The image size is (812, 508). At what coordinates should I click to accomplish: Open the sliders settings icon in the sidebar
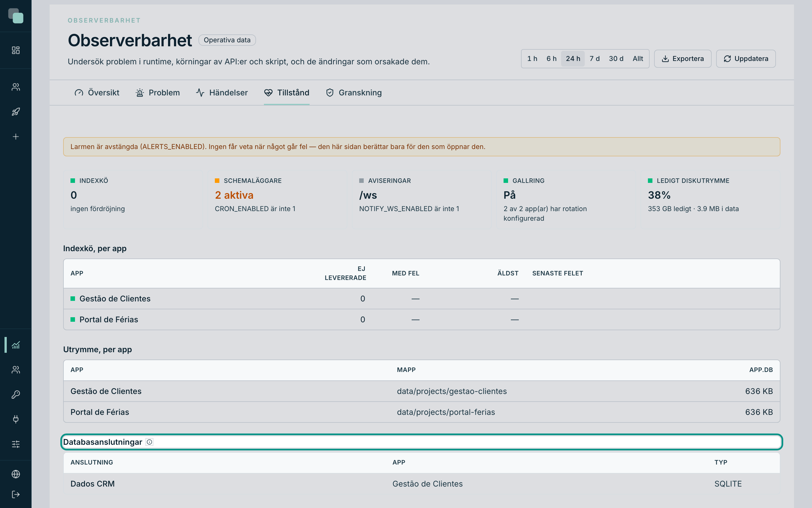click(x=16, y=444)
